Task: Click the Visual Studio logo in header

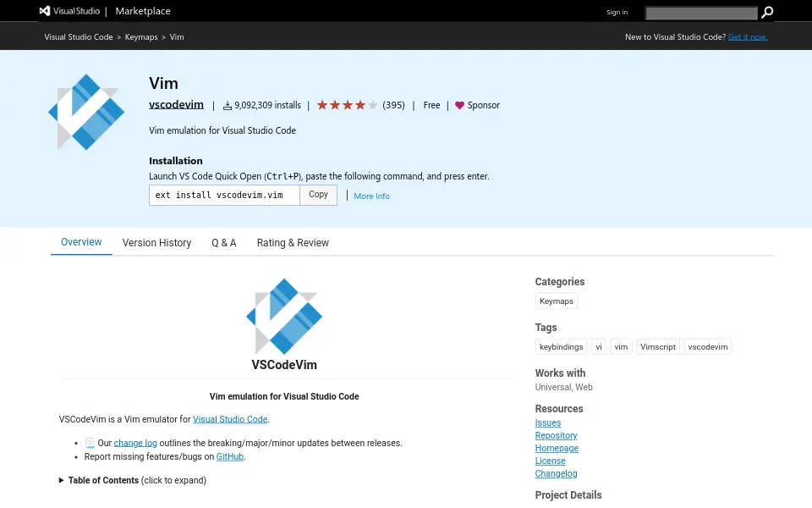Action: pyautogui.click(x=69, y=11)
